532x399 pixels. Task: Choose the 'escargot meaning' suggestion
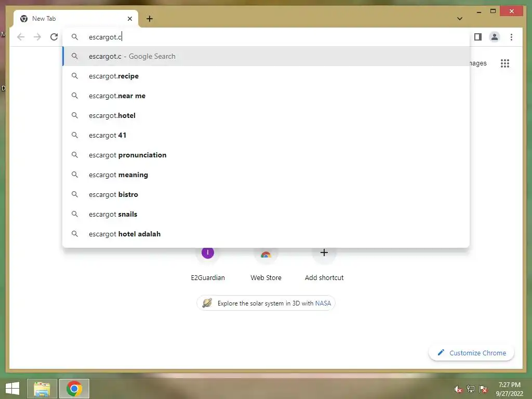(x=267, y=175)
